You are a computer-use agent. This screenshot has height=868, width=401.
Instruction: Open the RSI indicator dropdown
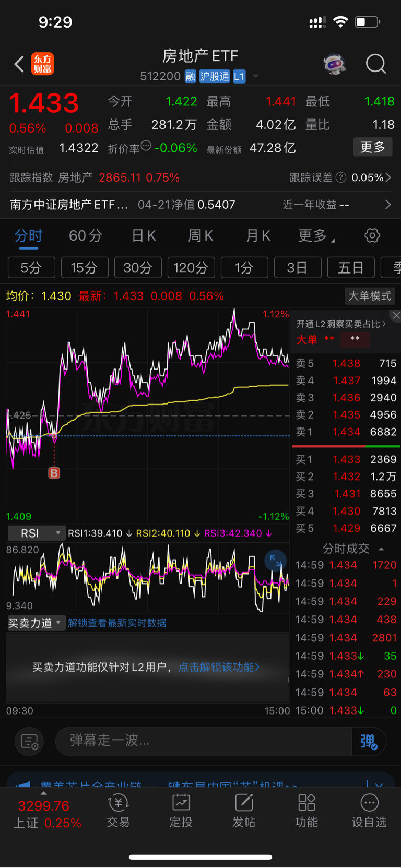point(37,533)
